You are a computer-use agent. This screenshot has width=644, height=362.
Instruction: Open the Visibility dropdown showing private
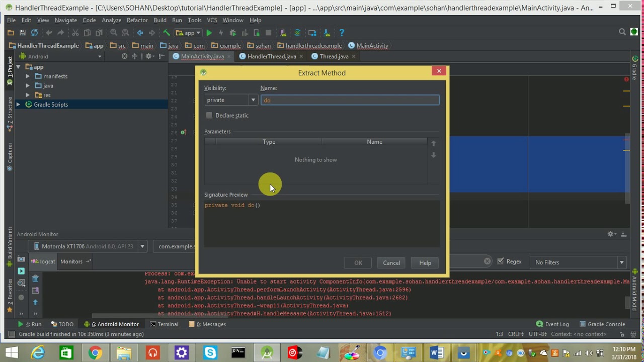(x=230, y=100)
